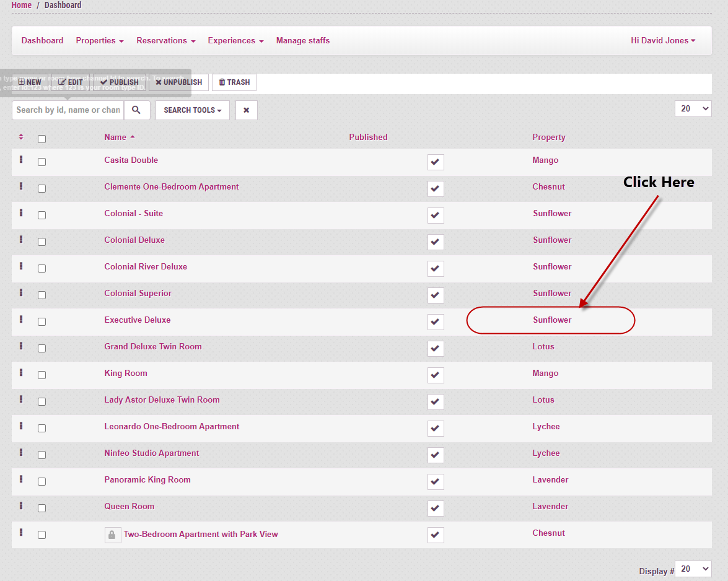This screenshot has width=728, height=581.
Task: Click the ordering sort arrows column header
Action: [x=21, y=137]
